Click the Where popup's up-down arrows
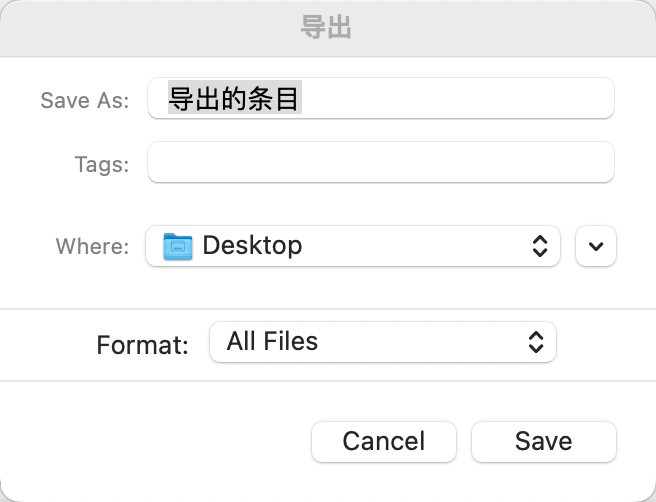Screen dimensions: 656x502 (539, 246)
